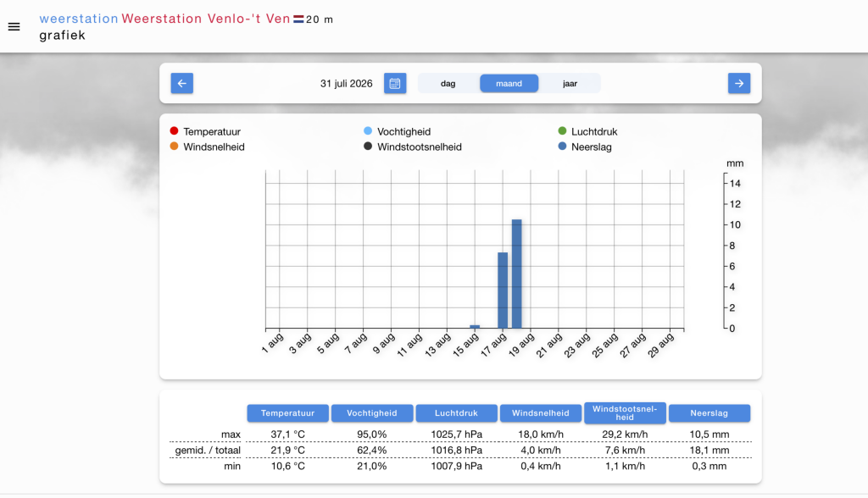Open the calendar date picker
Image resolution: width=868 pixels, height=498 pixels.
(395, 84)
